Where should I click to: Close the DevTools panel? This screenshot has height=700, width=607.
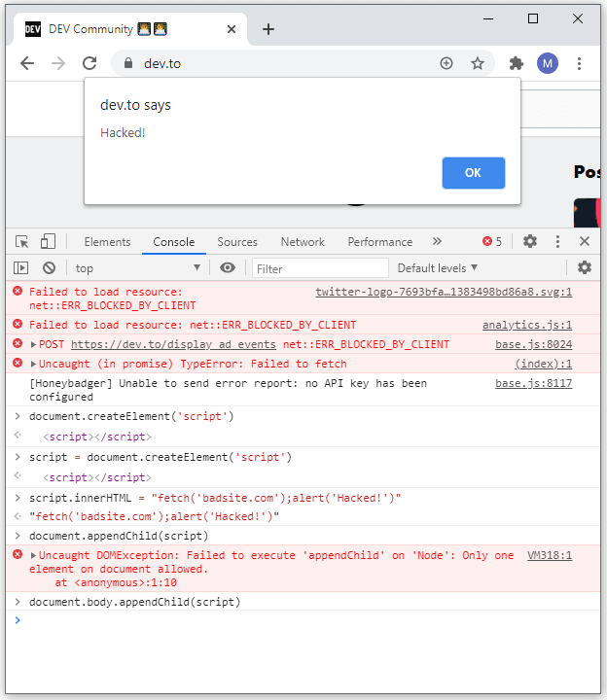pos(585,241)
